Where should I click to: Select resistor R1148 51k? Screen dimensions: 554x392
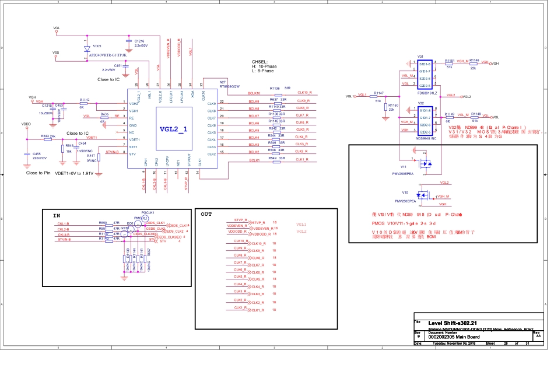point(474,117)
